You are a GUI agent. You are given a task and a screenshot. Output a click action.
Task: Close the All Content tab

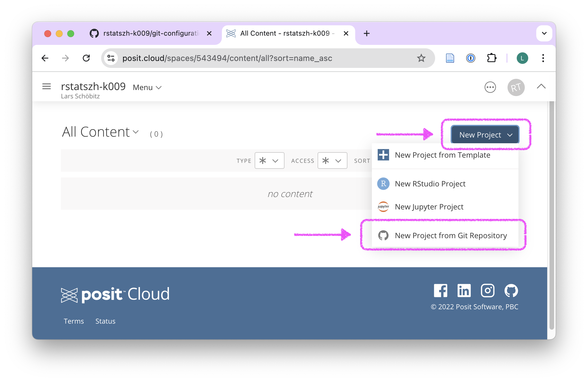(346, 33)
